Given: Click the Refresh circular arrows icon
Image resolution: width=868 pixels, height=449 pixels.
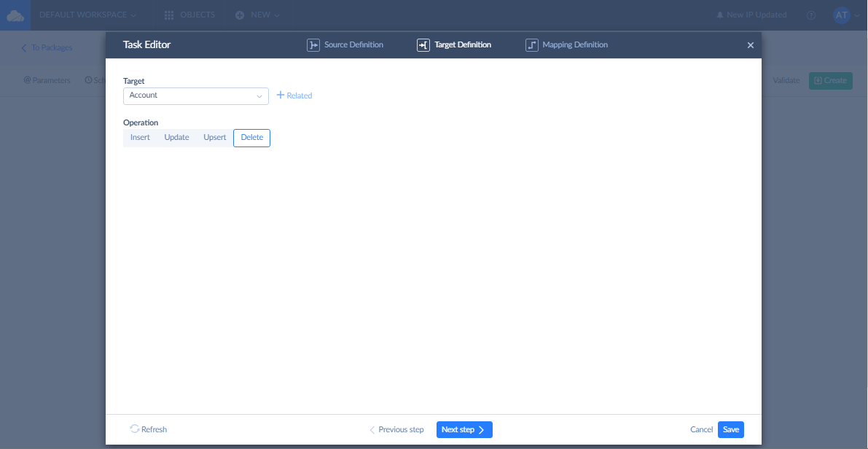Looking at the screenshot, I should 135,429.
